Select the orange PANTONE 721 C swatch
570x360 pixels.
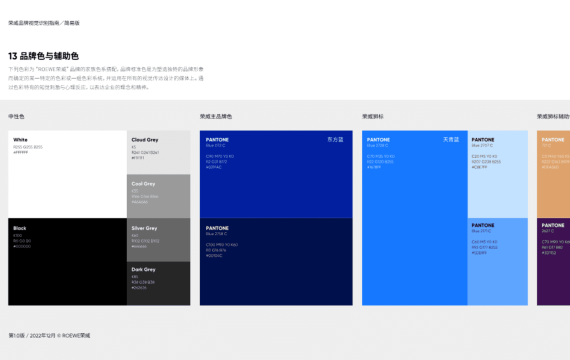[553, 174]
